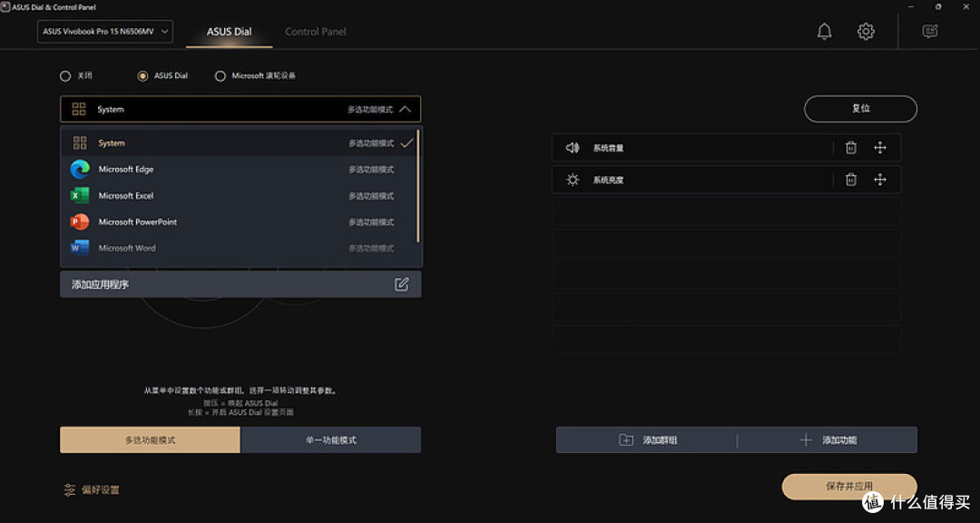Viewport: 980px width, 523px height.
Task: Open the notifications bell icon
Action: pos(824,31)
